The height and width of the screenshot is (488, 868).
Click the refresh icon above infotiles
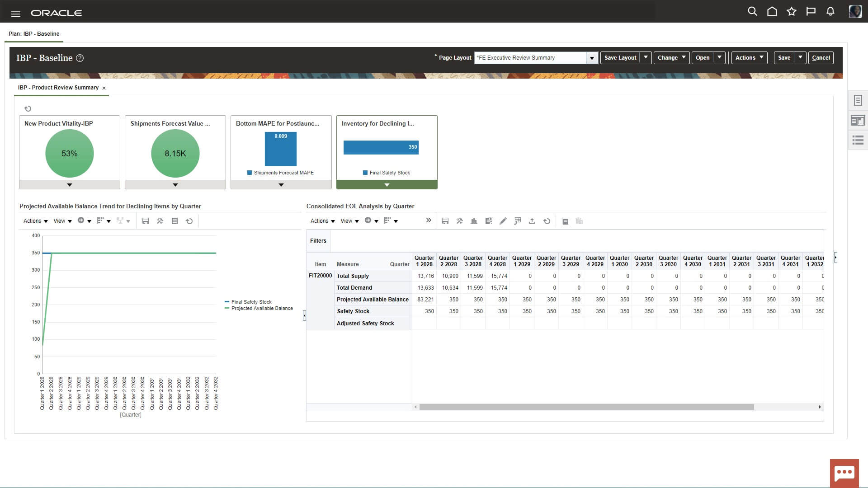click(28, 108)
